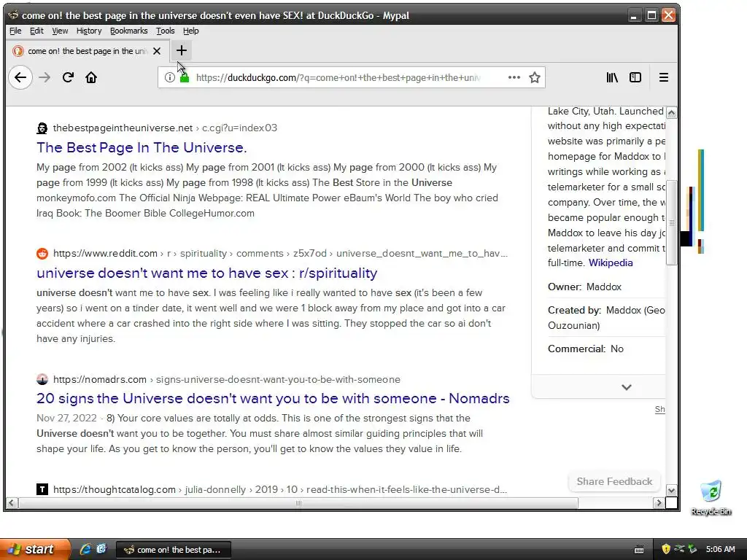Click thebestpageintheuniverse.net favicon
The image size is (747, 560).
[42, 128]
